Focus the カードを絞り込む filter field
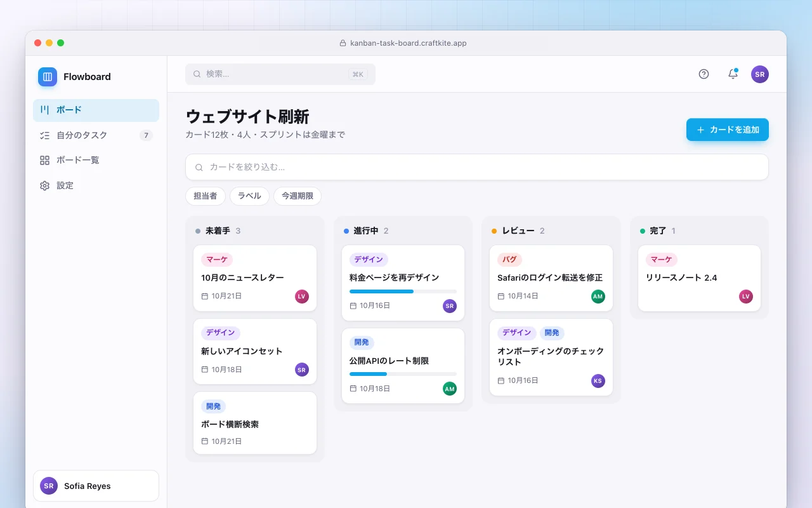 [x=477, y=167]
